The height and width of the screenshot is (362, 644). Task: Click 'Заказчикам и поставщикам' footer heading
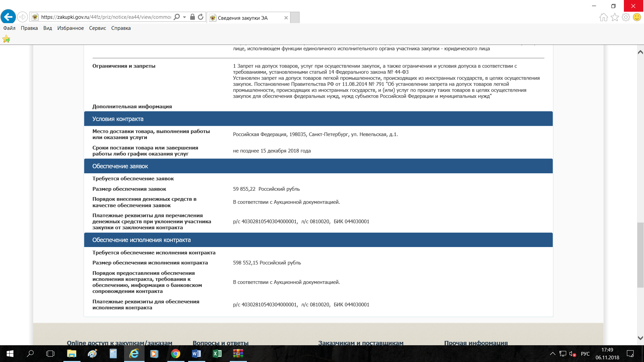[x=361, y=343]
